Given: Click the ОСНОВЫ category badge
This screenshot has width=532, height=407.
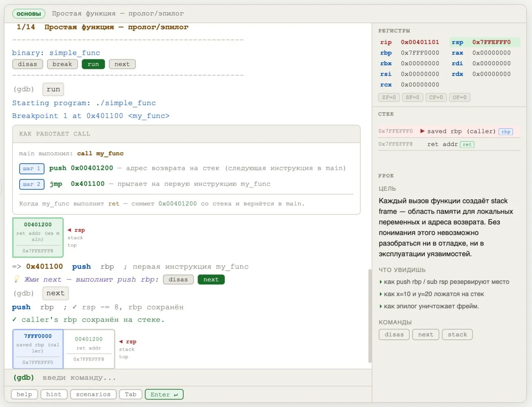Looking at the screenshot, I should (x=29, y=14).
